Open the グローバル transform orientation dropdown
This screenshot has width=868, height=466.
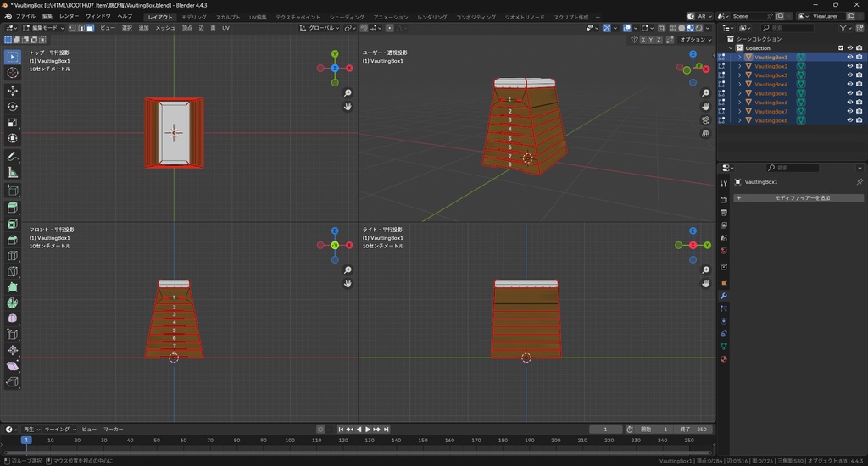pos(321,28)
